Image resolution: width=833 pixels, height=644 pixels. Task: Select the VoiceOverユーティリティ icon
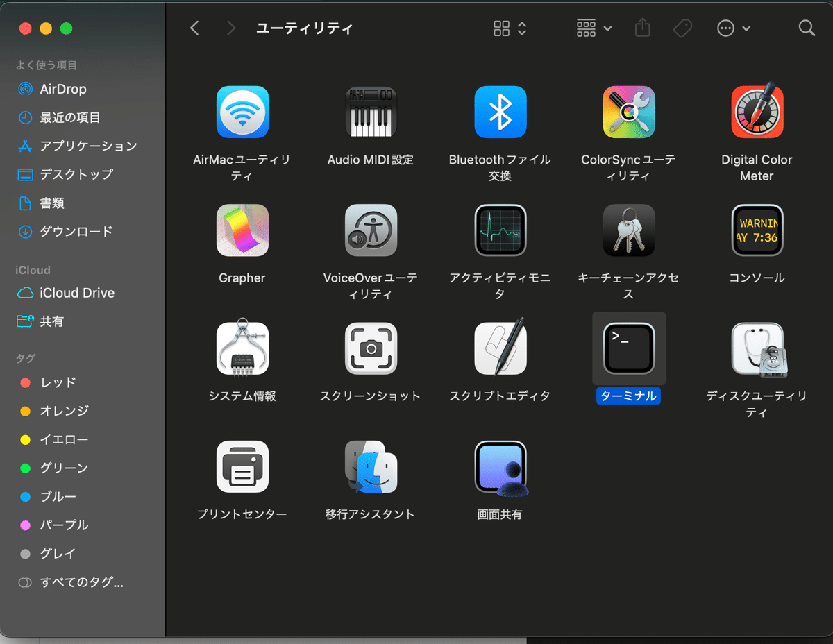click(x=371, y=230)
